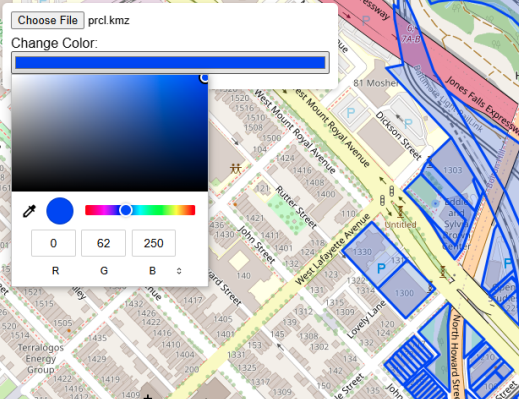Click the Eddie and Sylvia Brown Center label
The width and height of the screenshot is (519, 399).
(456, 224)
